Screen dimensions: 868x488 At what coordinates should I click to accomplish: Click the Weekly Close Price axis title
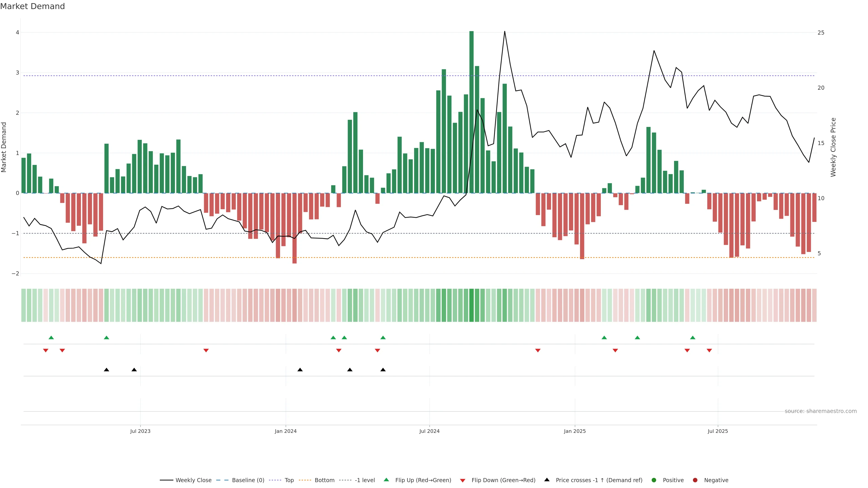click(x=833, y=147)
